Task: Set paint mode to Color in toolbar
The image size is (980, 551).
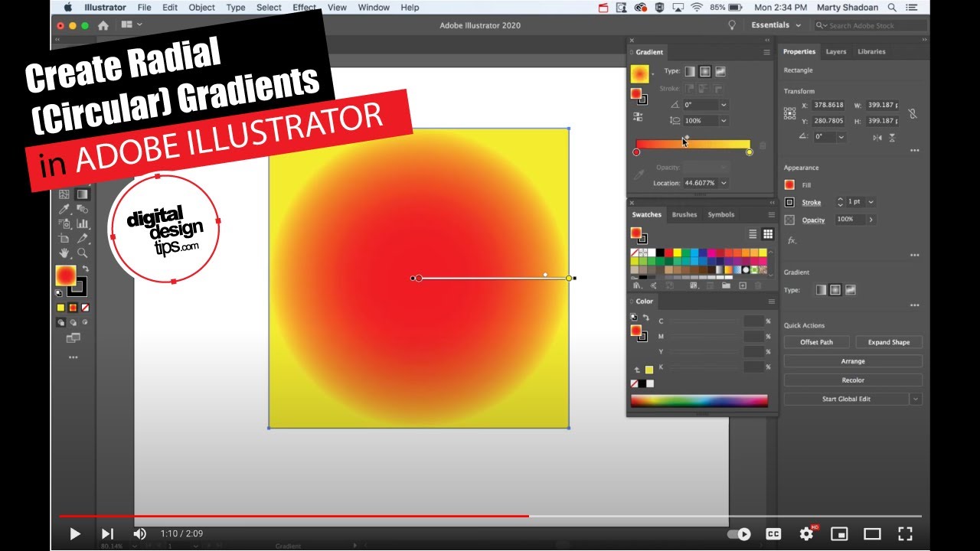Action: tap(60, 308)
